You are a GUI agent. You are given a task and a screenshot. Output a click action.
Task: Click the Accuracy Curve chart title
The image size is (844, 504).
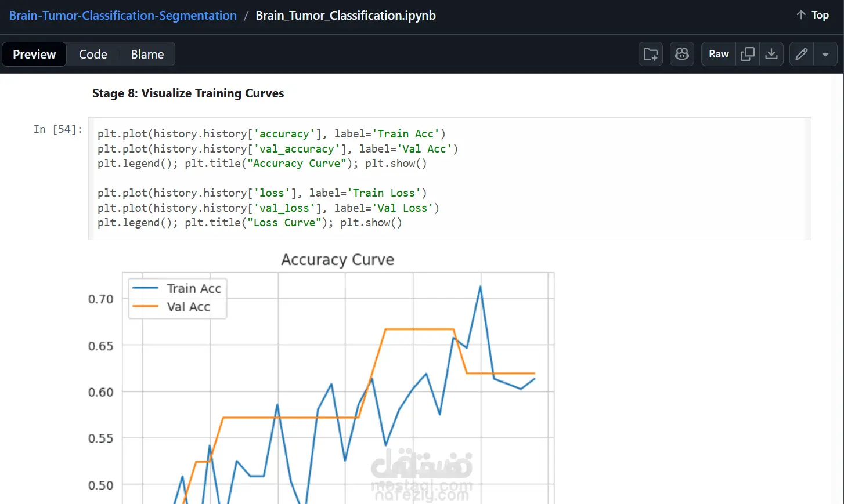pyautogui.click(x=338, y=260)
